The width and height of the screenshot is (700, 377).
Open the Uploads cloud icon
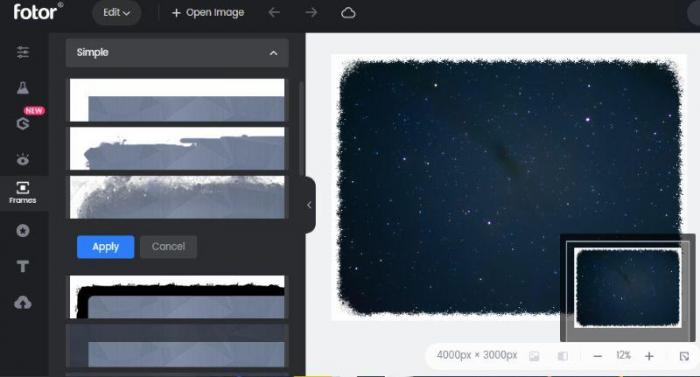(x=23, y=303)
